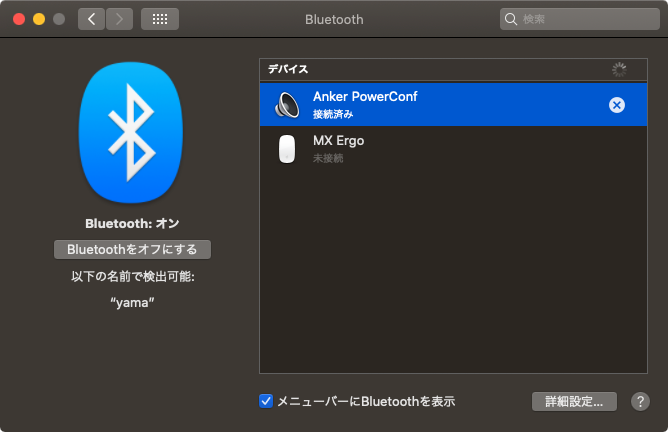The width and height of the screenshot is (668, 432).
Task: Open 詳細設定... advanced settings
Action: click(574, 401)
